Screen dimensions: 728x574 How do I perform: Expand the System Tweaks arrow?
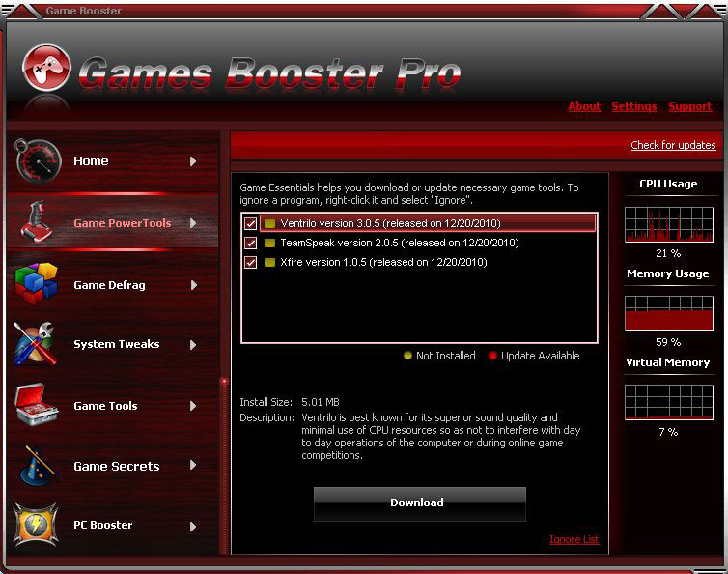[x=193, y=344]
